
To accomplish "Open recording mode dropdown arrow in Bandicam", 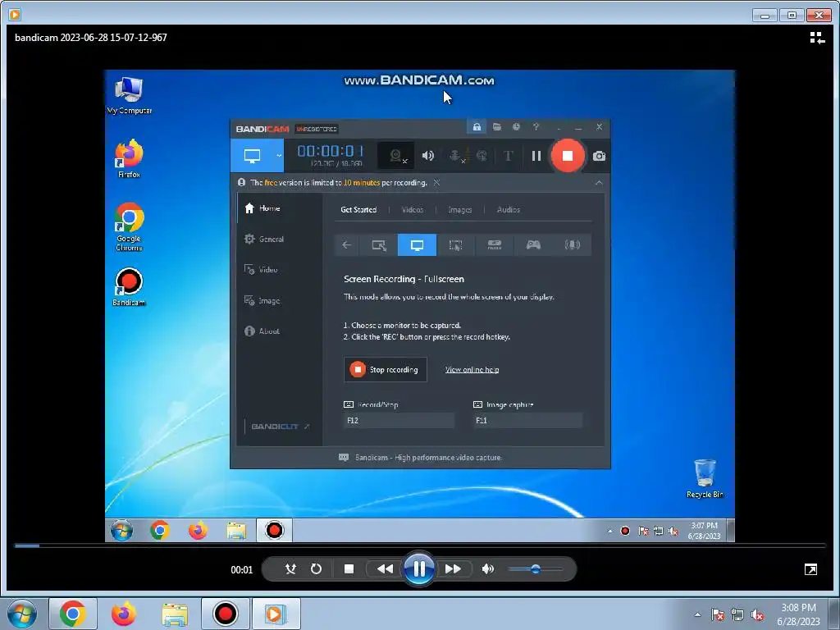I will click(279, 156).
